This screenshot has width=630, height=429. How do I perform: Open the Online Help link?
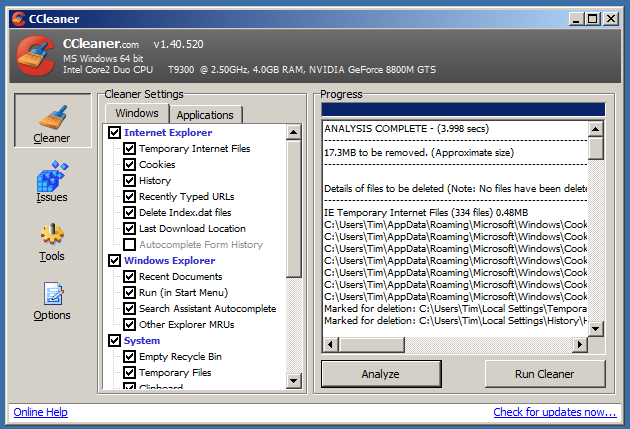click(41, 412)
